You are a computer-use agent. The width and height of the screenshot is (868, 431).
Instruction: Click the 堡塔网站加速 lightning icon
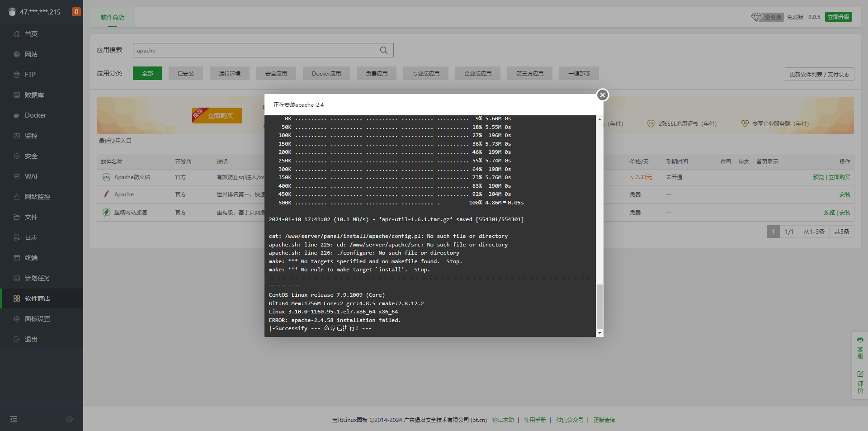106,212
